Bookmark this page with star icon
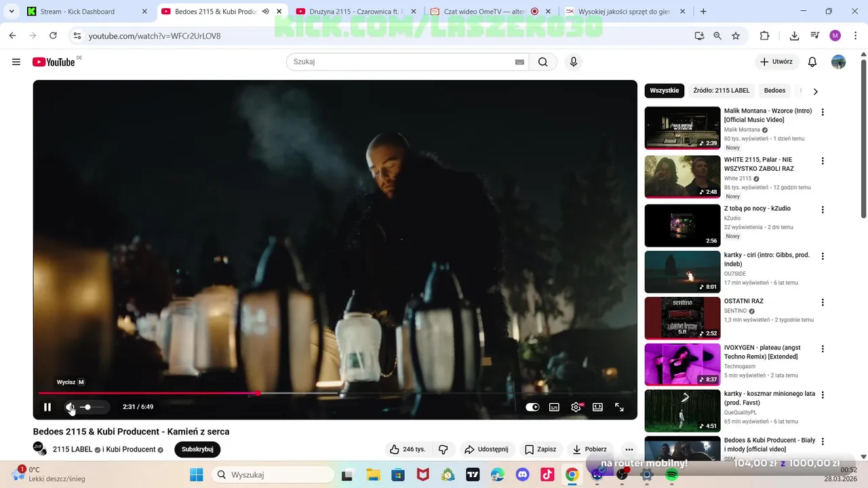The height and width of the screenshot is (488, 868). (736, 36)
